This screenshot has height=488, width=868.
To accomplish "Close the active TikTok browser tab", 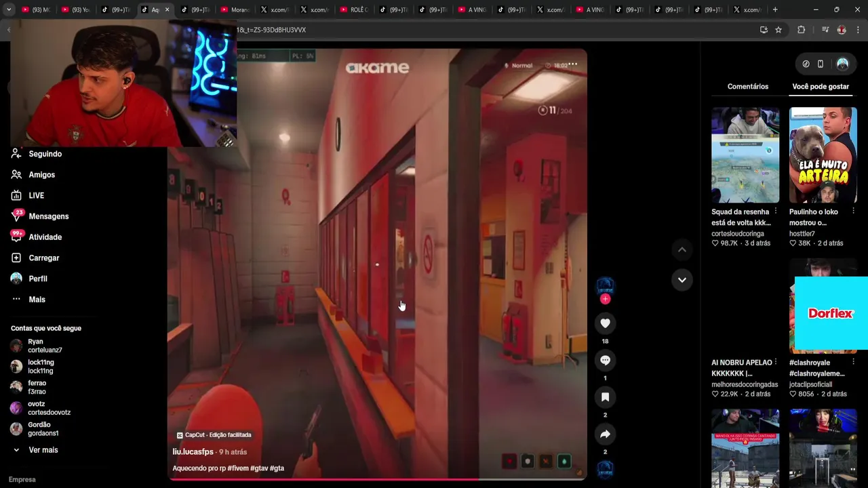I will (167, 9).
